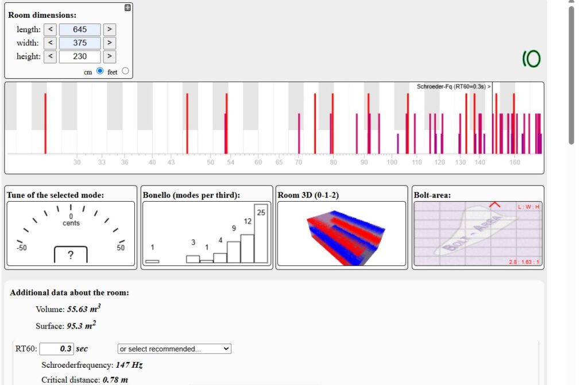The width and height of the screenshot is (588, 385).
Task: Select the feet unit radio button
Action: point(125,71)
